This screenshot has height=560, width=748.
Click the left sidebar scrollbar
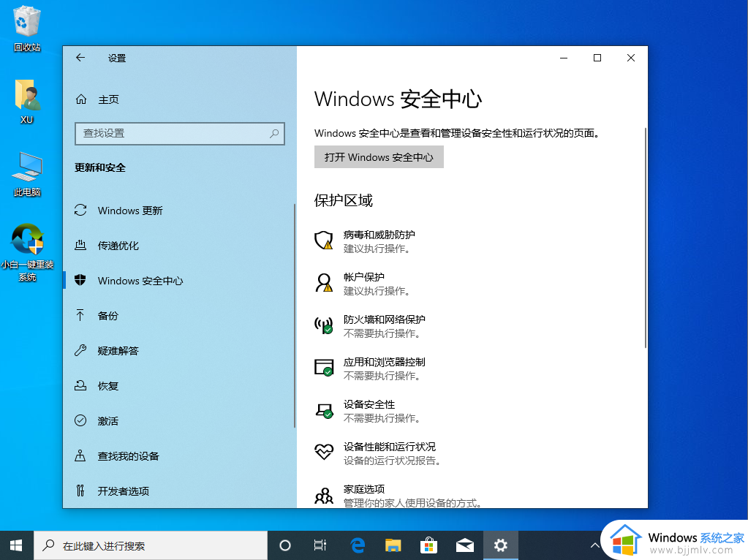coord(295,316)
